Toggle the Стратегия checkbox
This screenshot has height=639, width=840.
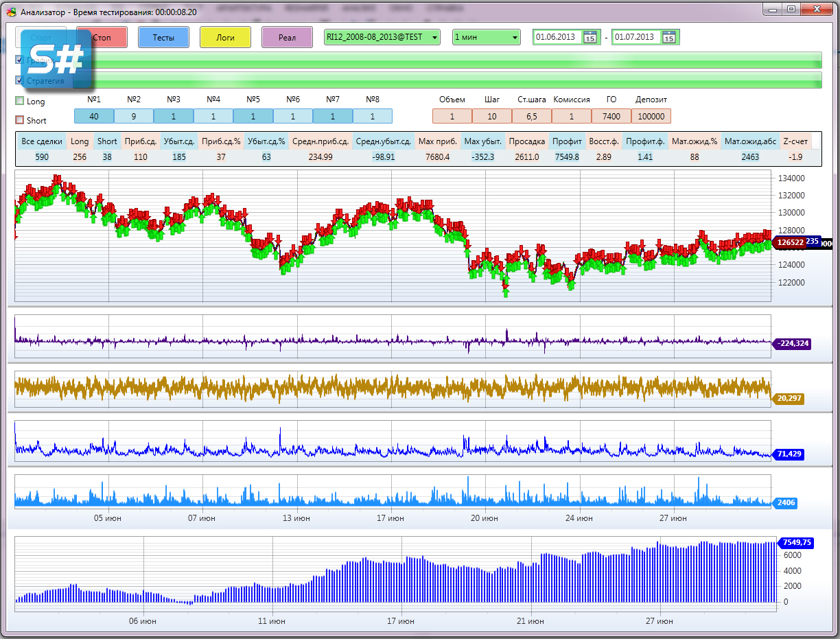(19, 80)
